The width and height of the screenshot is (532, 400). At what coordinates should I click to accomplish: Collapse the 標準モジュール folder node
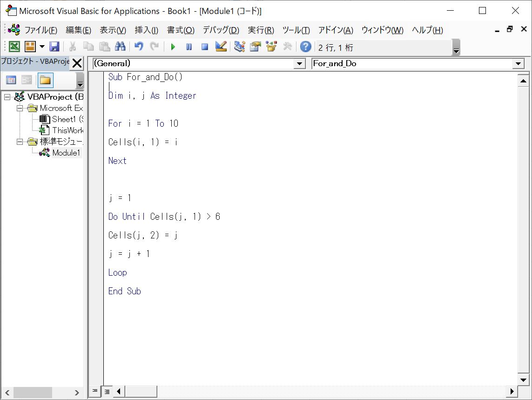click(x=20, y=142)
